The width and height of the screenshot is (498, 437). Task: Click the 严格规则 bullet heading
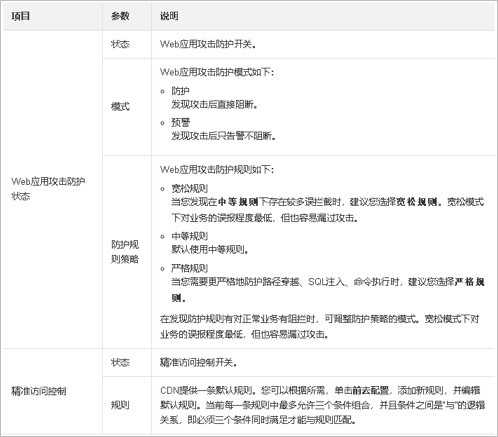pos(189,268)
